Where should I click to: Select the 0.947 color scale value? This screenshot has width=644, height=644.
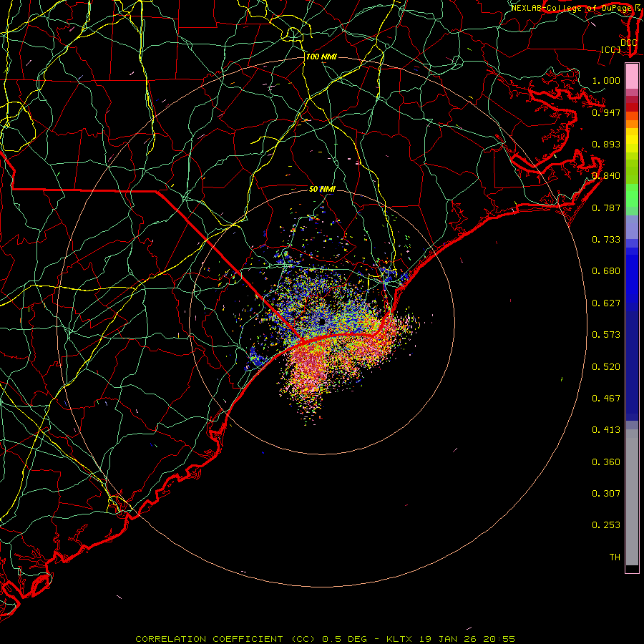pos(606,112)
